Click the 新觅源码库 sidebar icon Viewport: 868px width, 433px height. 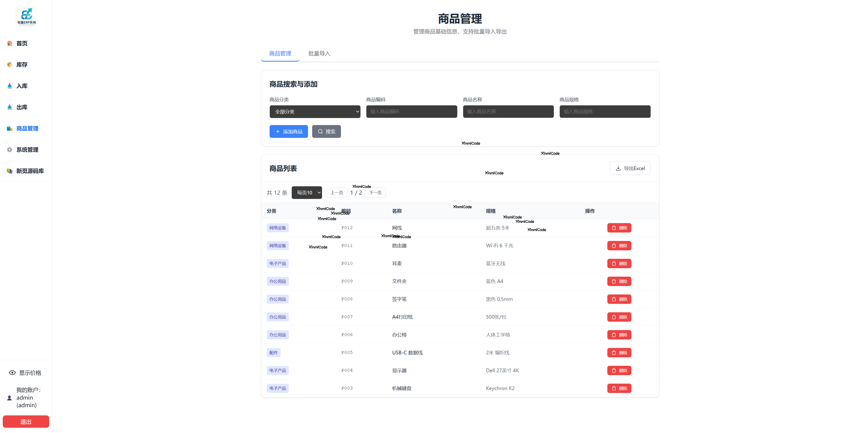9,171
